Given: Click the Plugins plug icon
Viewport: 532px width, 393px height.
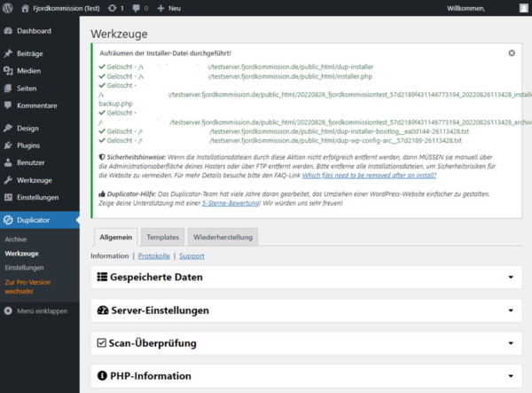Looking at the screenshot, I should [x=8, y=145].
